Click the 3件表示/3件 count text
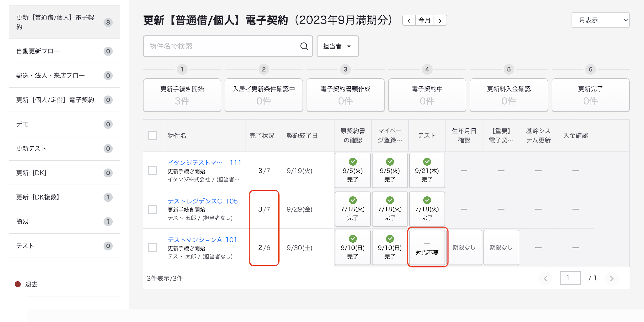The height and width of the screenshot is (322, 644). [x=165, y=278]
